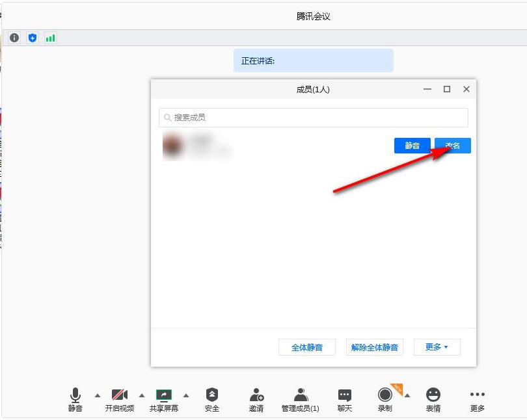Maximize the 成员 members window
The width and height of the screenshot is (527, 420).
(447, 89)
